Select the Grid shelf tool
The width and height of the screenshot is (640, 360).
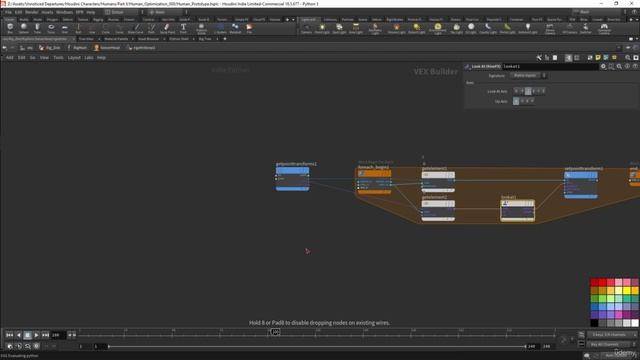pos(64,28)
